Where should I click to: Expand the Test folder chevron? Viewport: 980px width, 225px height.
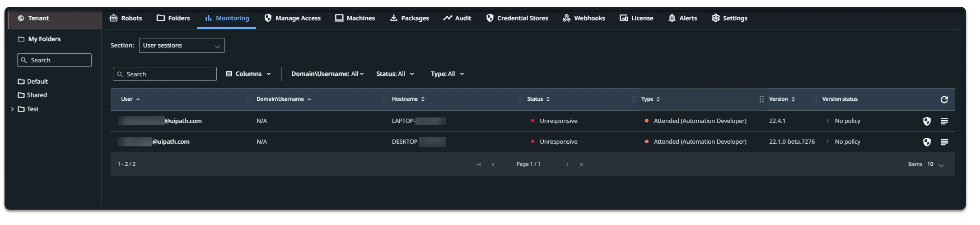12,109
